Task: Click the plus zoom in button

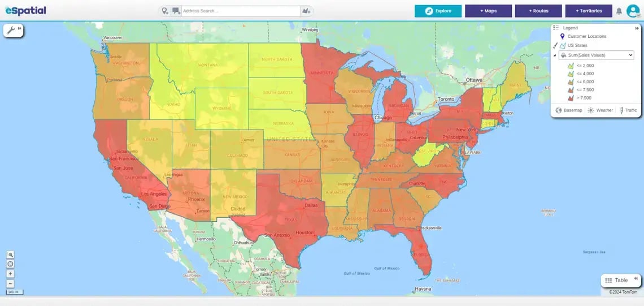Action: (10, 274)
